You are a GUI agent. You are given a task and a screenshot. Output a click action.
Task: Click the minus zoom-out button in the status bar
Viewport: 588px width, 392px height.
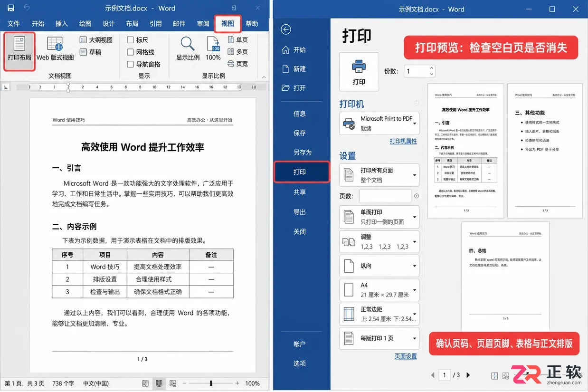tap(185, 383)
